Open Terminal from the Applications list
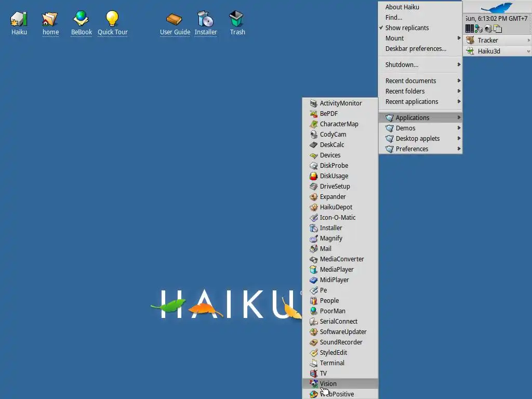Viewport: 532px width, 399px height. [340, 363]
